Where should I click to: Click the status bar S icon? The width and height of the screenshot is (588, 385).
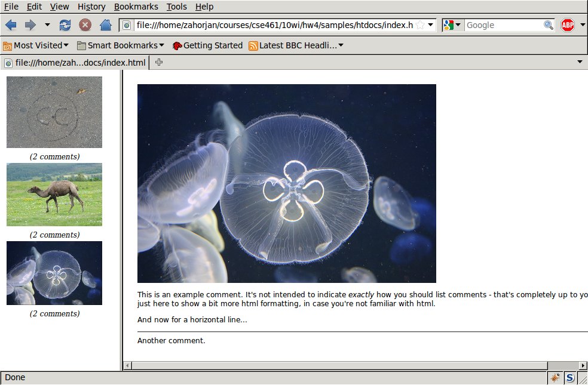(x=570, y=378)
